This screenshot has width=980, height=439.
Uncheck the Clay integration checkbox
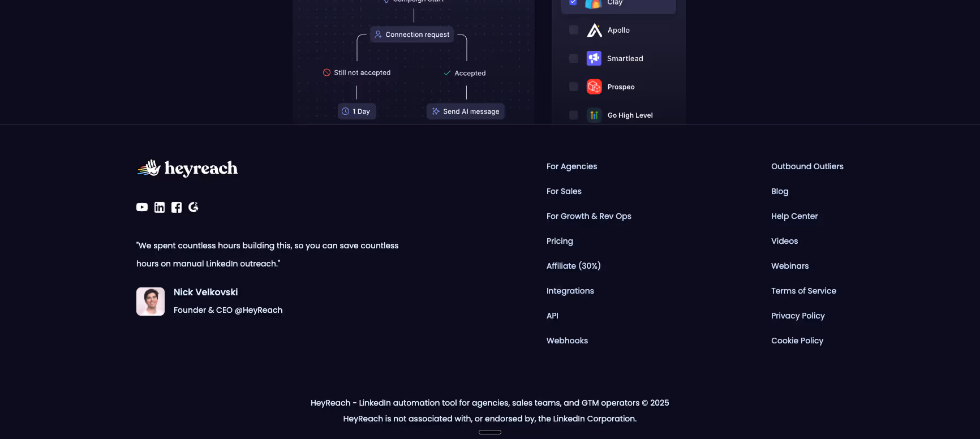(x=573, y=2)
